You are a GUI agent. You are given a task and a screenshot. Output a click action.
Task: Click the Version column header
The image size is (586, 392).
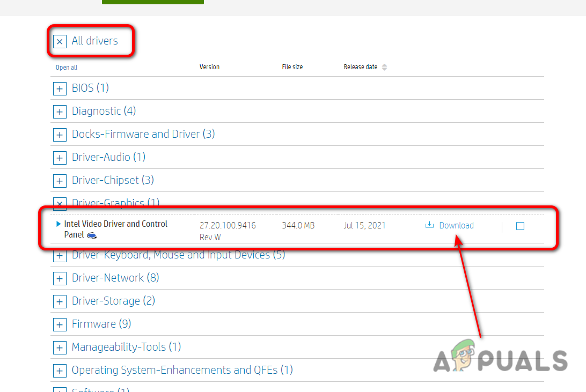209,66
